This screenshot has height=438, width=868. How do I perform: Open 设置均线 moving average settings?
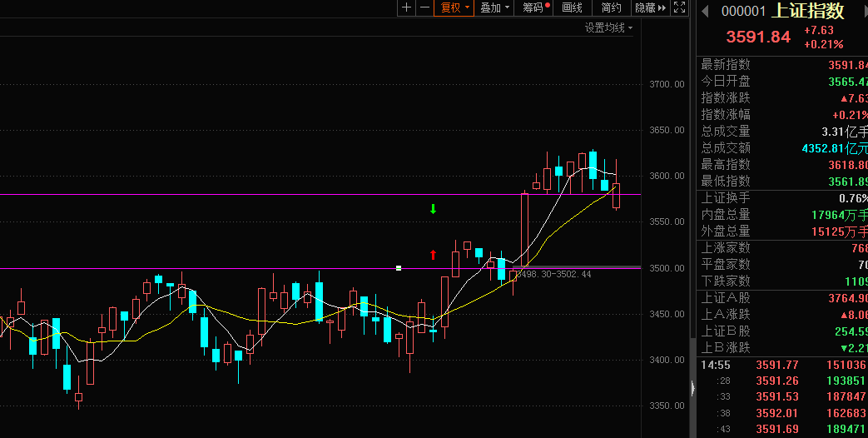point(608,27)
